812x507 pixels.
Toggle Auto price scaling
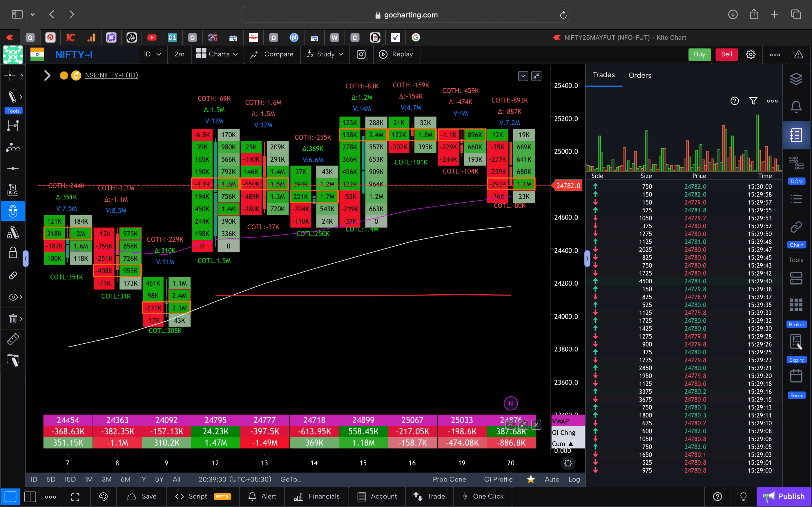(x=552, y=479)
